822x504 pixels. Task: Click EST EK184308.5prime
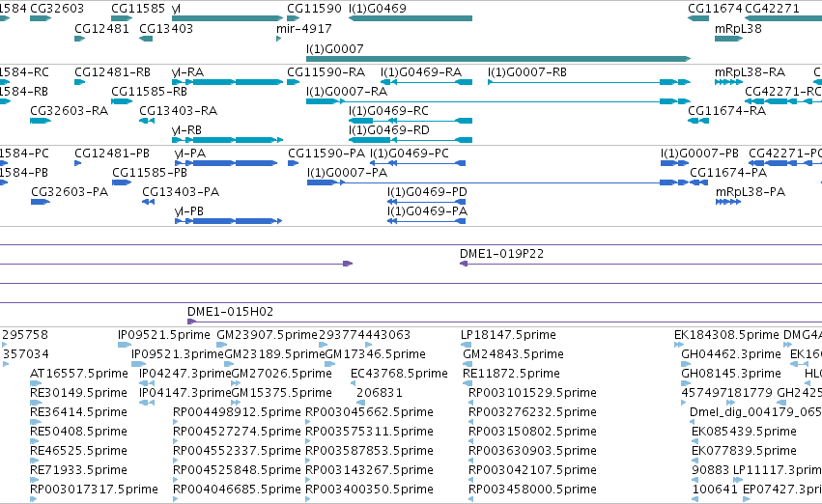(x=726, y=335)
